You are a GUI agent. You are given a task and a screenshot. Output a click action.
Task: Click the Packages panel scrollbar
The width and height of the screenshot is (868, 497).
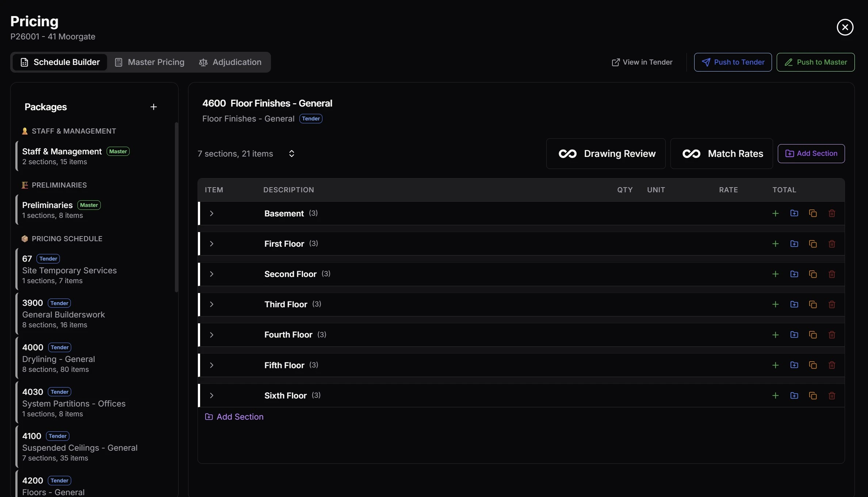[176, 208]
